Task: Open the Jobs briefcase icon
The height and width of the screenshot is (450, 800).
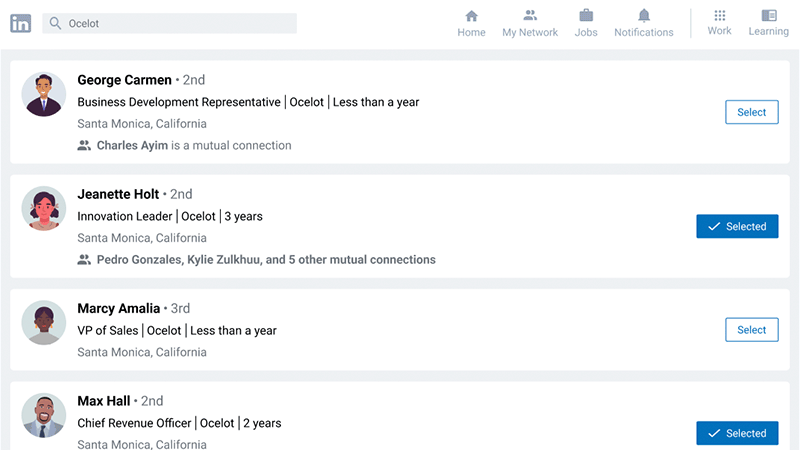Action: coord(586,15)
